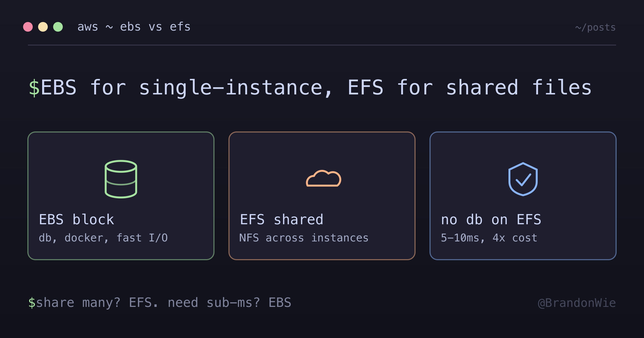The image size is (644, 338).
Task: Click the yellow window dot
Action: click(x=43, y=27)
